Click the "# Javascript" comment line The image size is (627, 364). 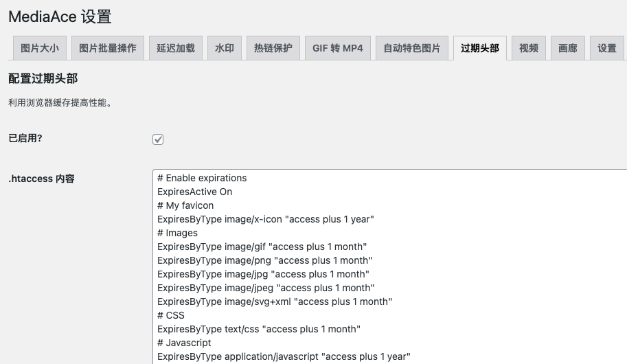[x=184, y=343]
